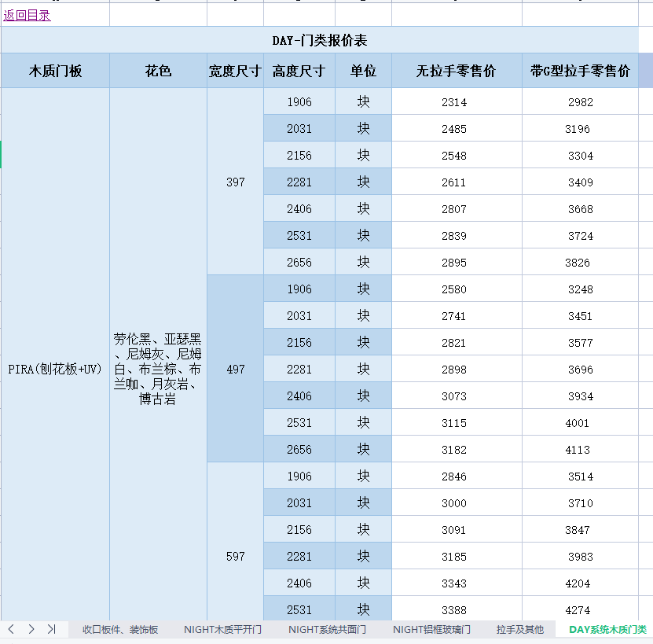
Task: Go to the 拉手及其他 sheet tab
Action: tap(519, 629)
